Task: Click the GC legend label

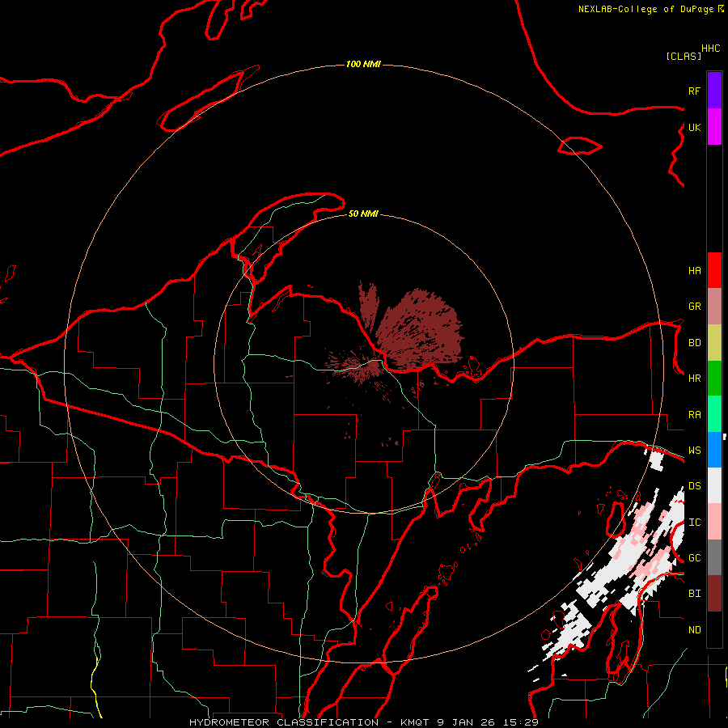Action: coord(694,557)
